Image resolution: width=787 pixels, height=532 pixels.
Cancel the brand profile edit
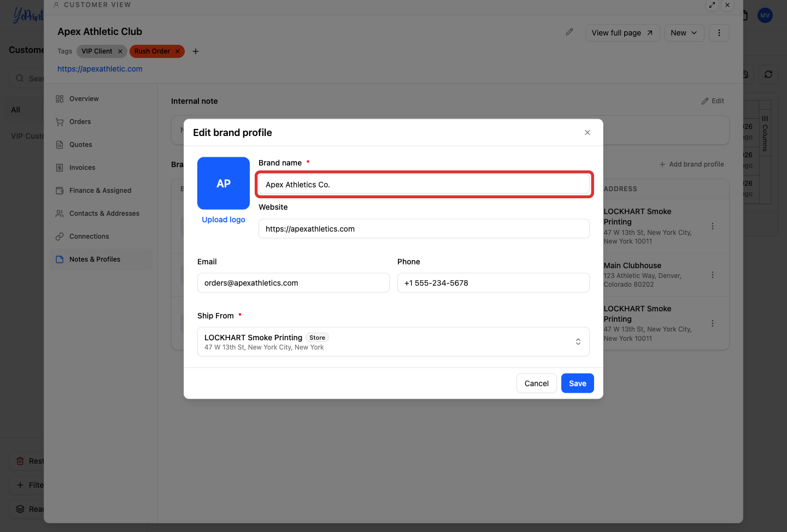coord(537,383)
